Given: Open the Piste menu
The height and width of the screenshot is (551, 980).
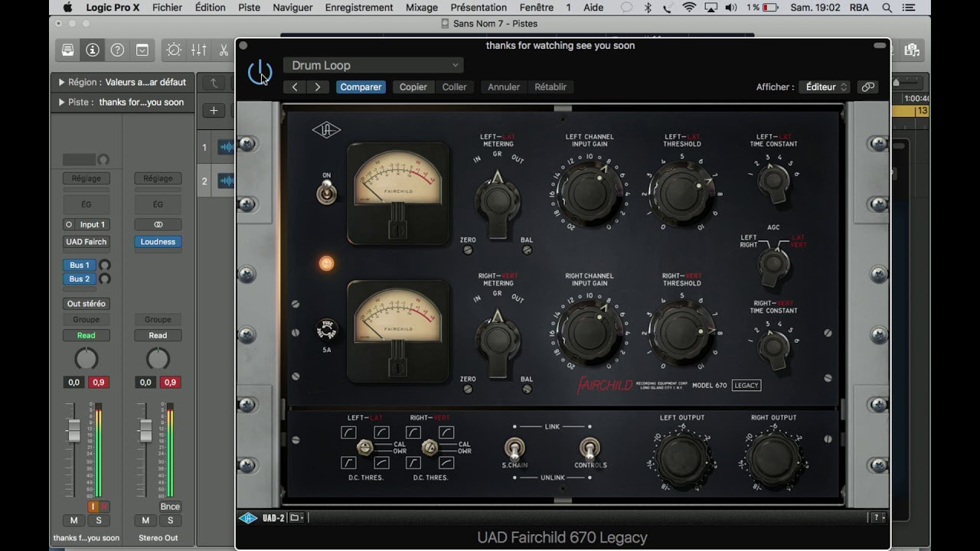Looking at the screenshot, I should [249, 8].
